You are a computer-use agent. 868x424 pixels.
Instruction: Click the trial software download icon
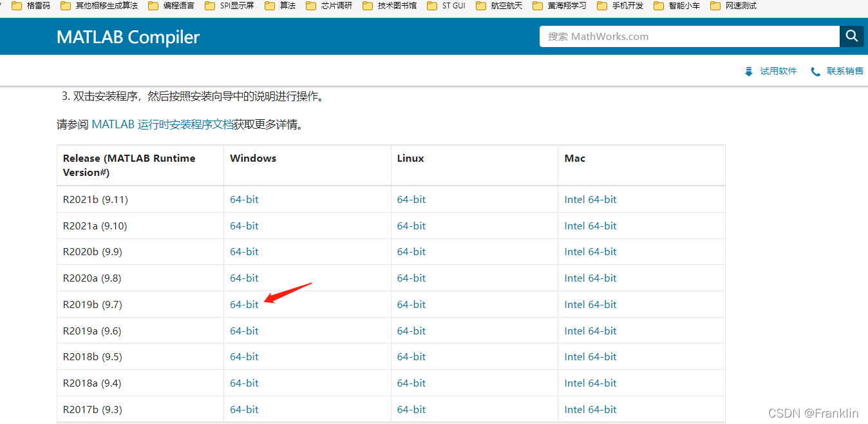coord(748,72)
